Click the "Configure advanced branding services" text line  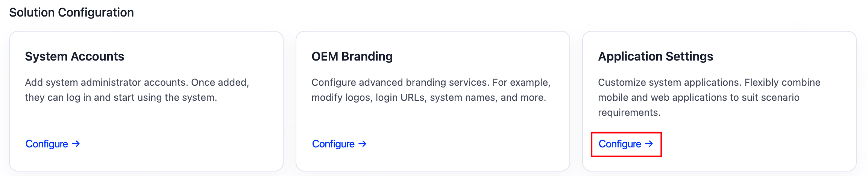click(431, 82)
